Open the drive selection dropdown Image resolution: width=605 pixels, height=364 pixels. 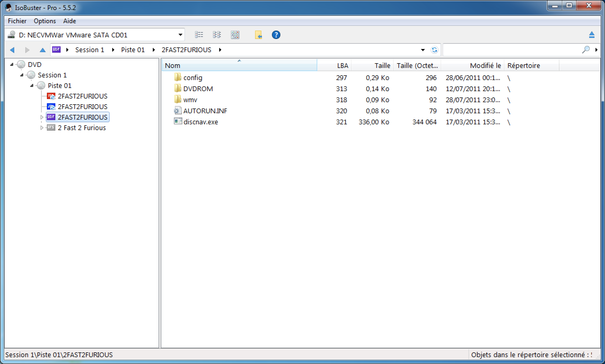point(180,35)
